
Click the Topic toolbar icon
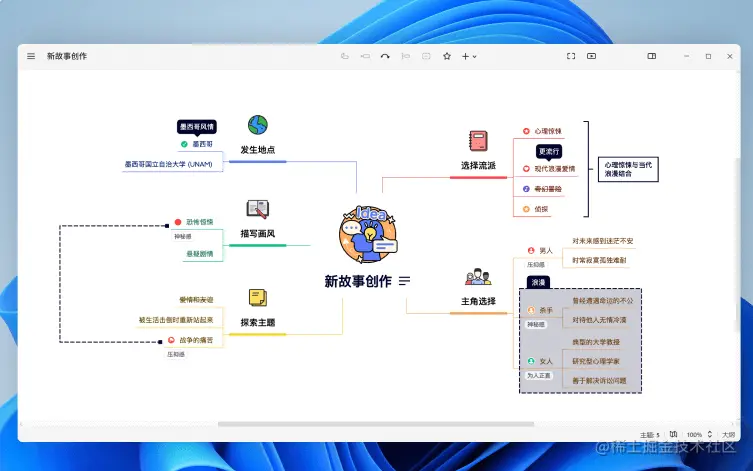(x=345, y=56)
